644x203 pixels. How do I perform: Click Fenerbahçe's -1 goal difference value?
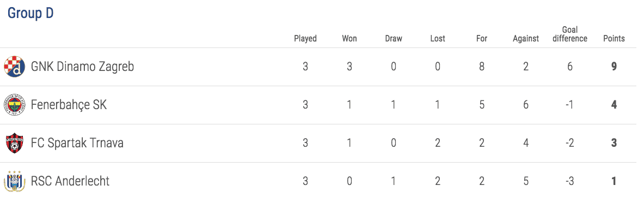[x=569, y=105]
